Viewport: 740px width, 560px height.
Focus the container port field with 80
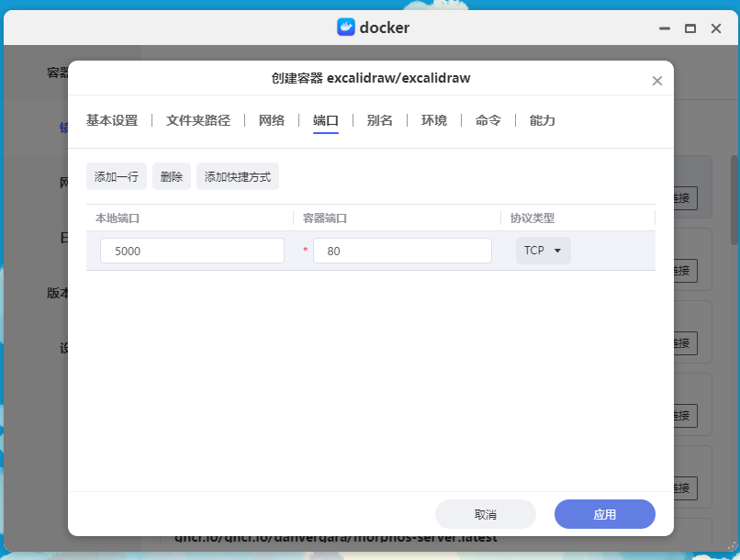pos(402,251)
